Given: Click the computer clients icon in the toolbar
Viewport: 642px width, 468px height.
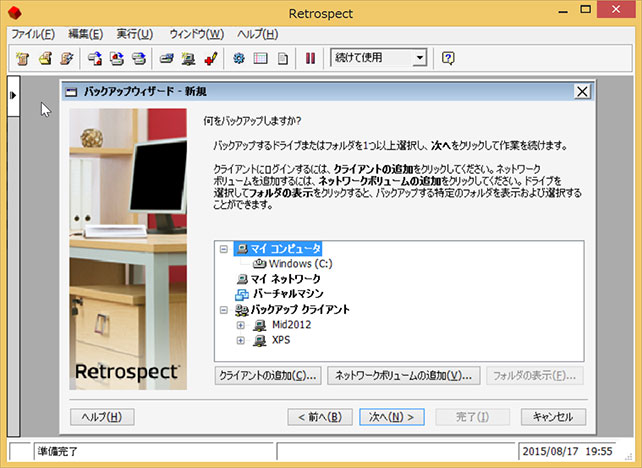Looking at the screenshot, I should pos(188,58).
